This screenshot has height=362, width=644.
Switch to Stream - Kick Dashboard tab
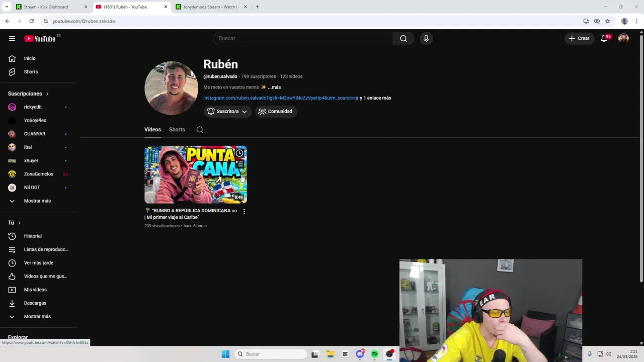(51, 7)
